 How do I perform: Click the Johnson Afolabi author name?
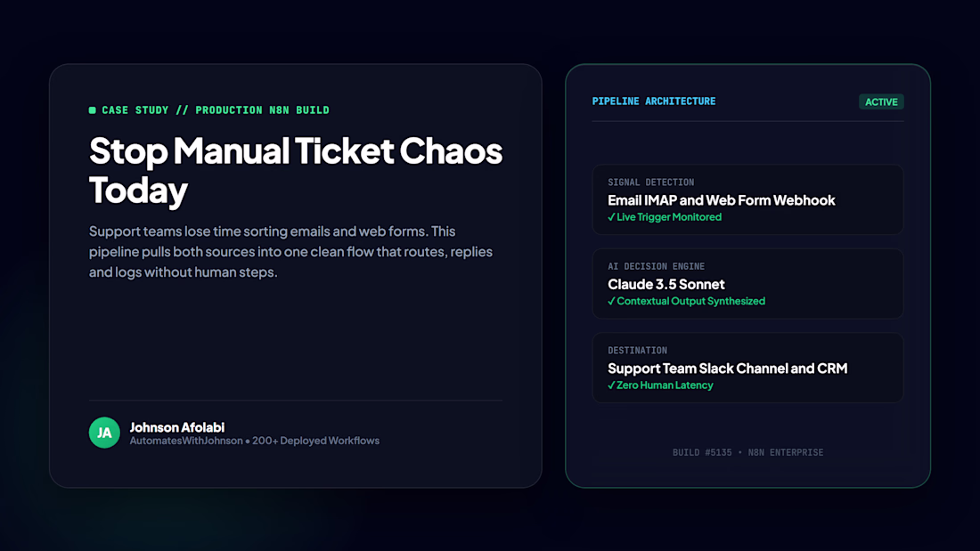(177, 427)
